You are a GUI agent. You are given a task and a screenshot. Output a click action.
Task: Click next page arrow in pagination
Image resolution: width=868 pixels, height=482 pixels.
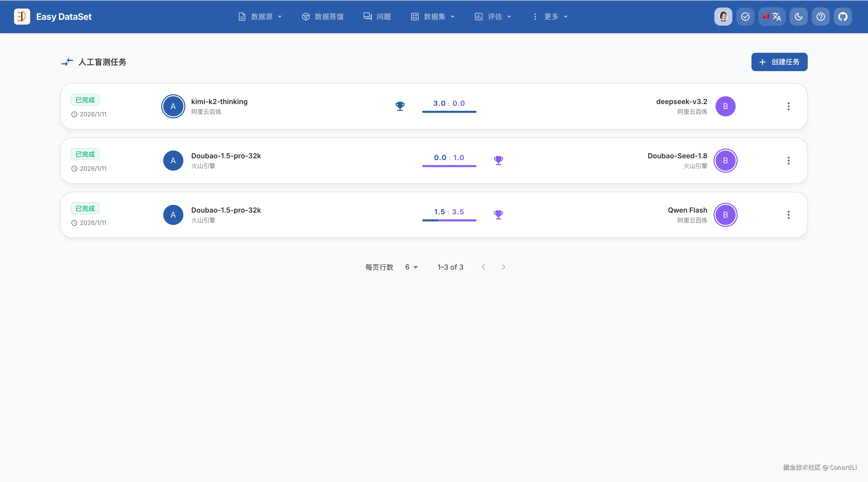click(x=503, y=267)
